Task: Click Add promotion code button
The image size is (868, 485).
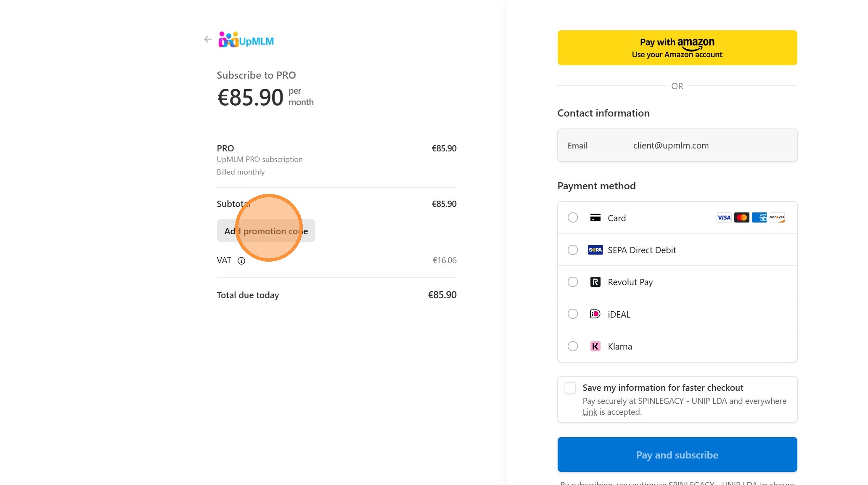Action: coord(266,231)
